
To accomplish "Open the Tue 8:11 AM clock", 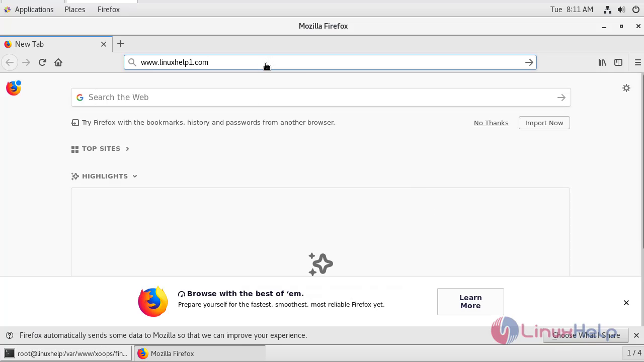I will [572, 10].
